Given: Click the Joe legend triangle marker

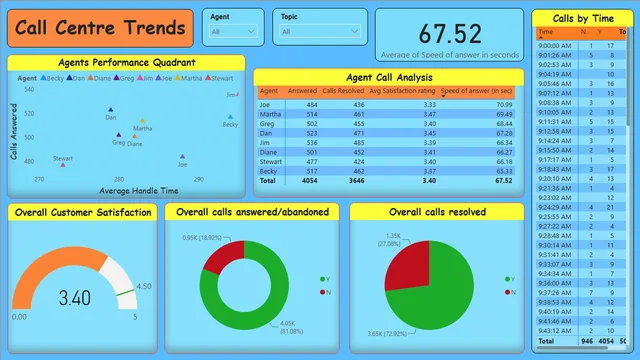Looking at the screenshot, I should pyautogui.click(x=158, y=78).
